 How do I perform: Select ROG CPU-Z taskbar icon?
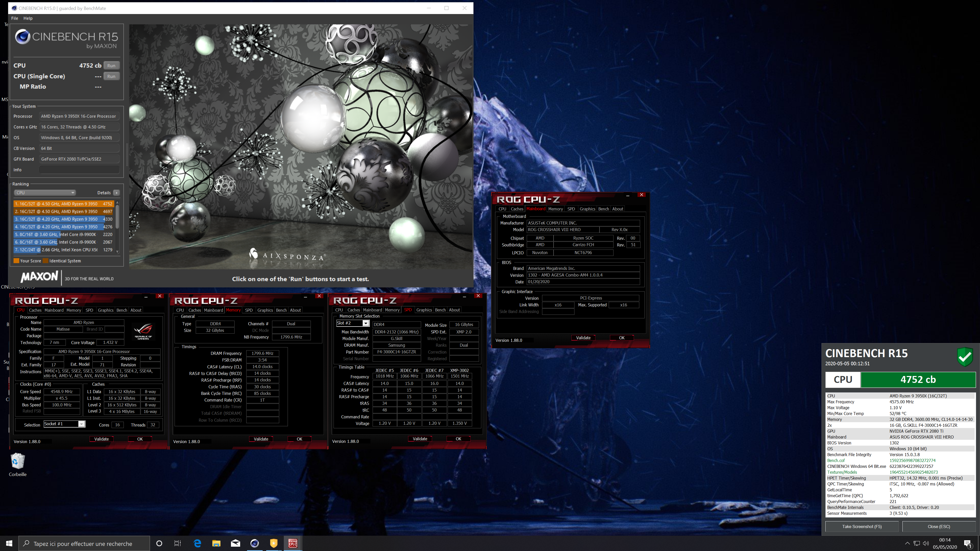coord(292,543)
